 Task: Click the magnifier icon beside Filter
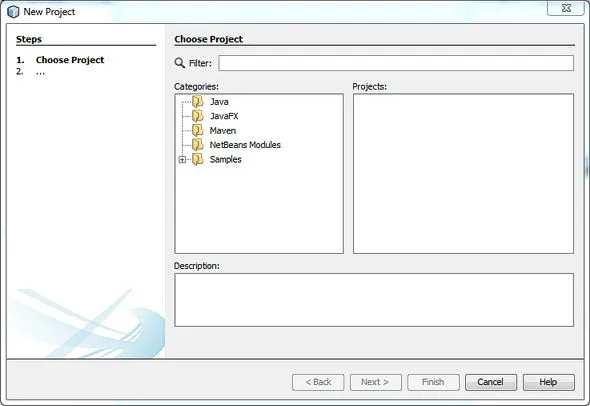tap(179, 63)
